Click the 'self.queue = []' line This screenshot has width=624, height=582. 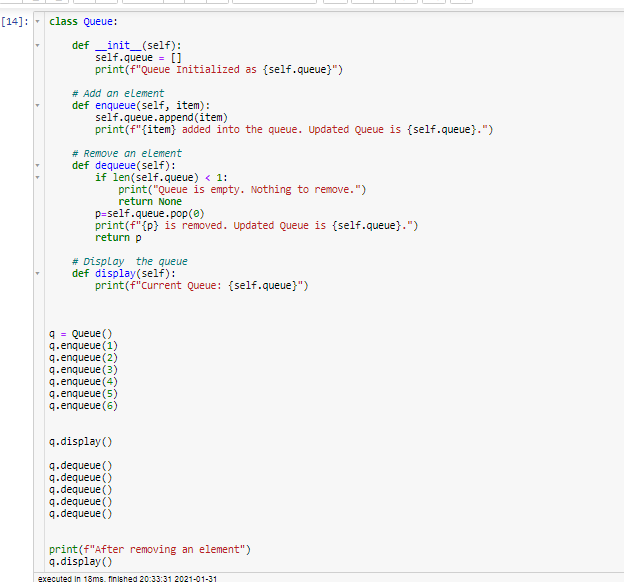[x=138, y=58]
